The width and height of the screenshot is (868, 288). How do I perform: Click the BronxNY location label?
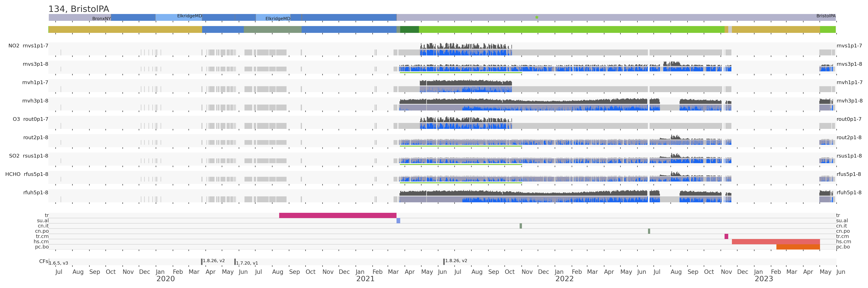pyautogui.click(x=101, y=19)
